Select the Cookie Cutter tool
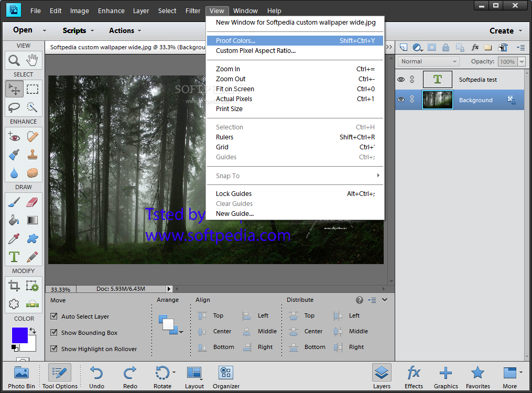Screen dimensions: 532x393 14,304
